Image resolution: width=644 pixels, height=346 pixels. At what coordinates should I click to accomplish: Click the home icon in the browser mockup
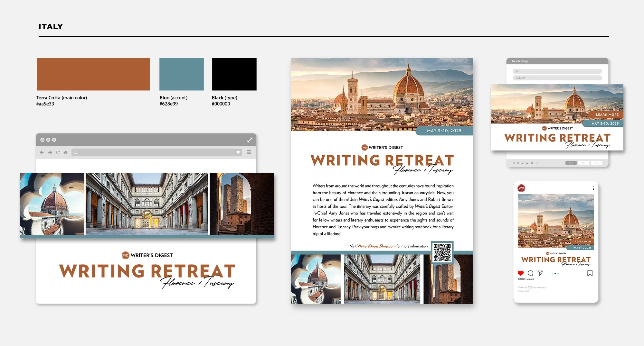(65, 152)
